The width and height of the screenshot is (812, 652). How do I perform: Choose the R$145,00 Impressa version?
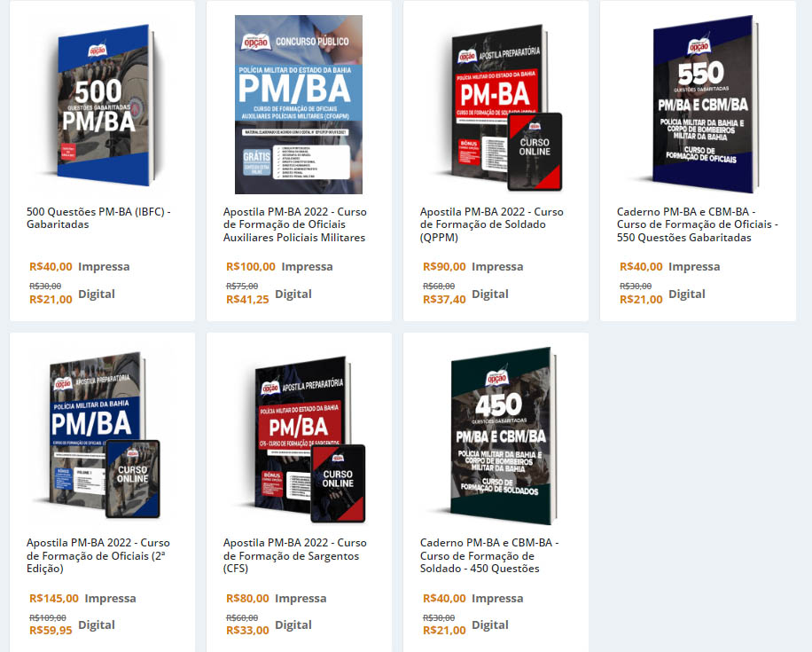click(x=82, y=599)
